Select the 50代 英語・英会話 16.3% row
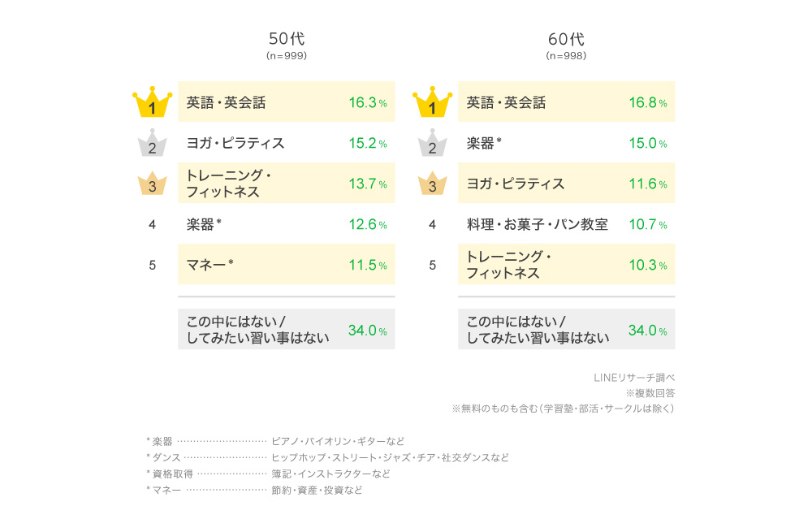 (287, 102)
